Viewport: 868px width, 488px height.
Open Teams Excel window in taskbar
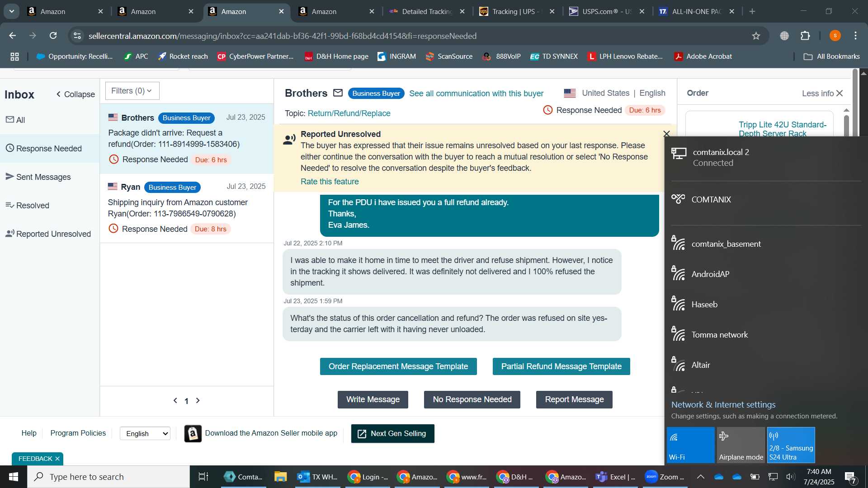(x=615, y=477)
